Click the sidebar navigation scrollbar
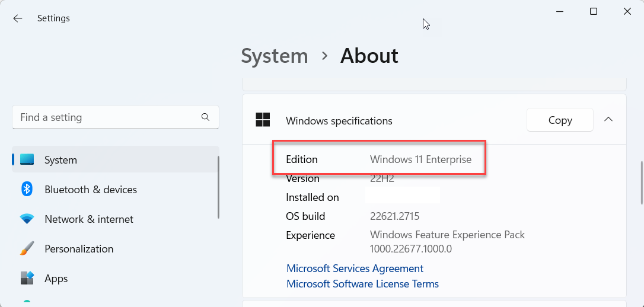 (x=218, y=187)
